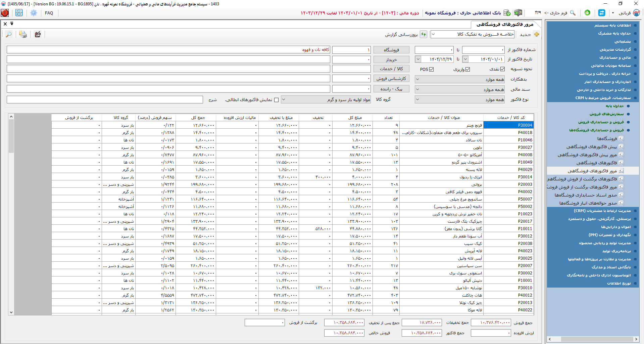The width and height of the screenshot is (644, 344).
Task: Click the red exit icon in the toolbar
Action: pos(5,13)
